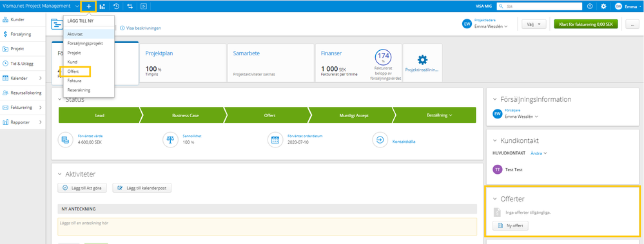Click the Förväntat orderdatum calendar icon
The width and height of the screenshot is (644, 244).
pyautogui.click(x=275, y=140)
